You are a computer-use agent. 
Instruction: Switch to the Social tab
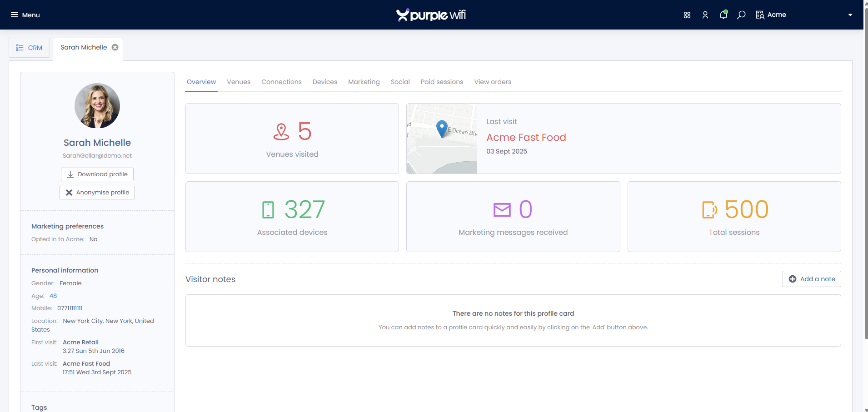tap(400, 82)
